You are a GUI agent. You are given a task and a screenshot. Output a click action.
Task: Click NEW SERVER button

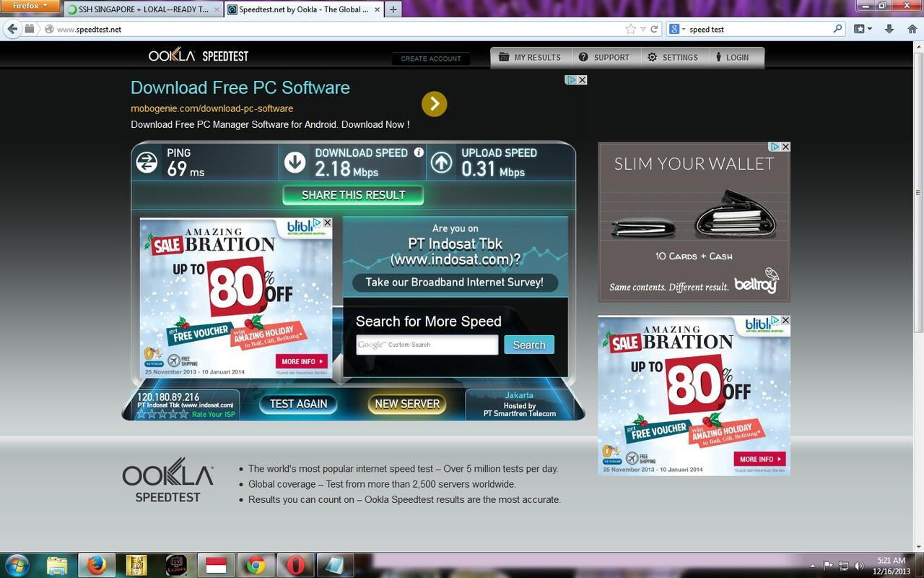(x=407, y=404)
